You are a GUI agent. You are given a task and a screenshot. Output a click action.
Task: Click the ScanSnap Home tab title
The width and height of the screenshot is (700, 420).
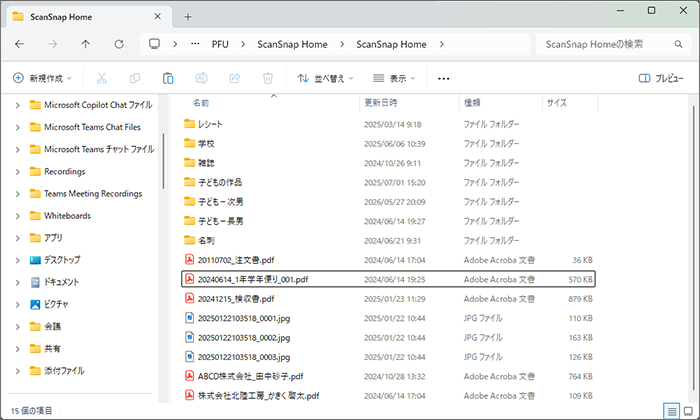point(61,17)
